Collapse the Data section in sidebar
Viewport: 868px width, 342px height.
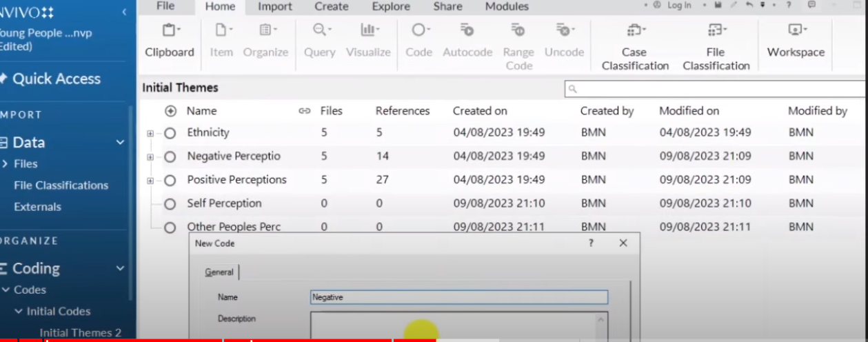[x=120, y=143]
